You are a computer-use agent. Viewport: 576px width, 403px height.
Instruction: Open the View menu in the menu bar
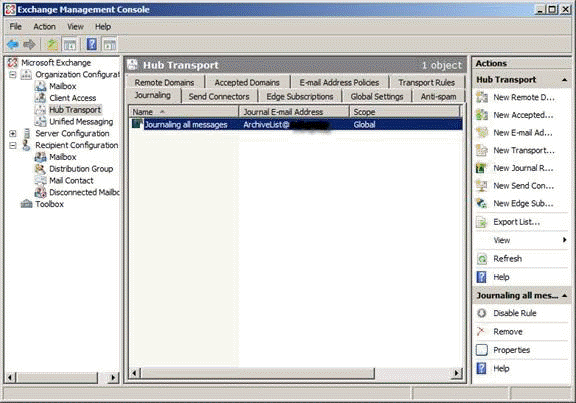[x=75, y=26]
